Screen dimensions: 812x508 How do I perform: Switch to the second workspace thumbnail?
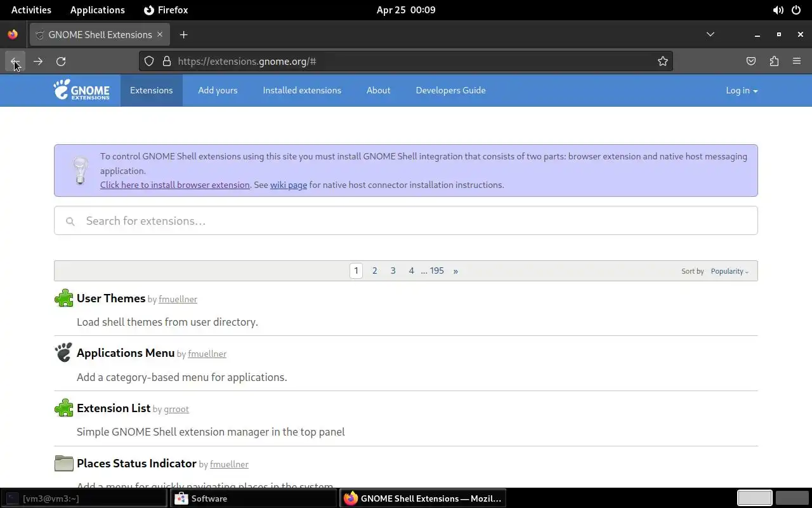[792, 498]
